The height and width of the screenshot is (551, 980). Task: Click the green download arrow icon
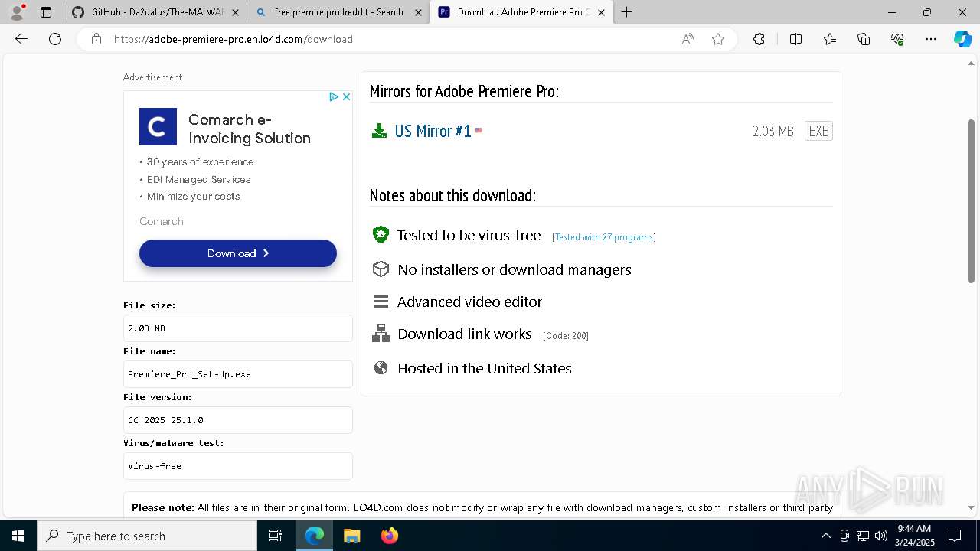(379, 131)
